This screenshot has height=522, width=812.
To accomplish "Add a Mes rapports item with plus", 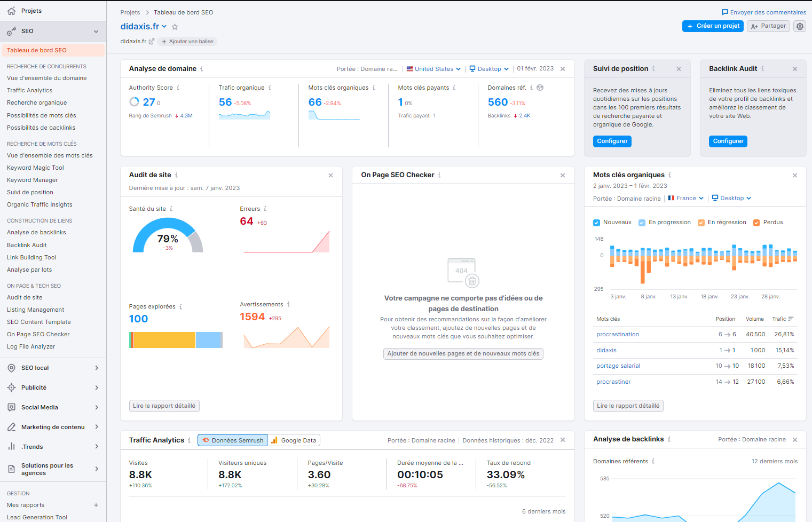I will pyautogui.click(x=96, y=505).
